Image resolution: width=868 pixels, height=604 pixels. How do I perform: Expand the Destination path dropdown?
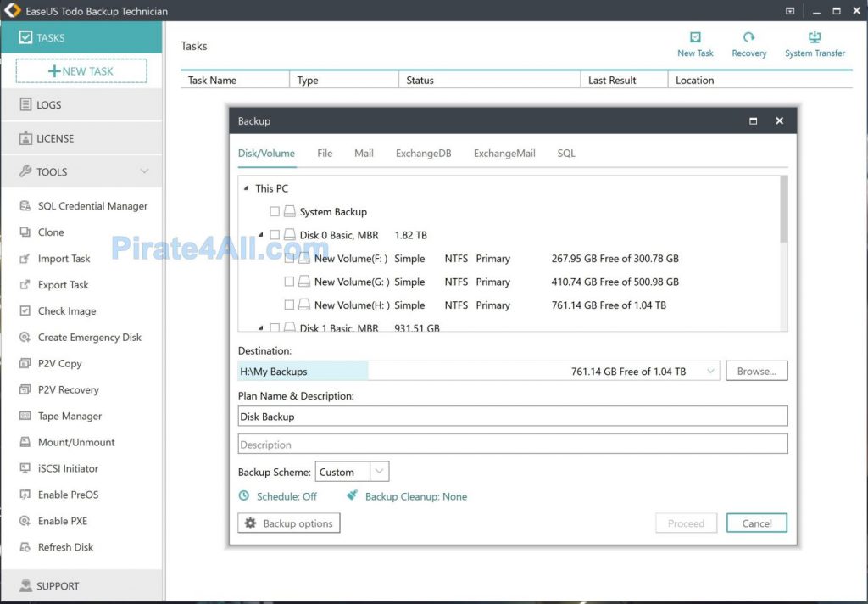click(710, 372)
